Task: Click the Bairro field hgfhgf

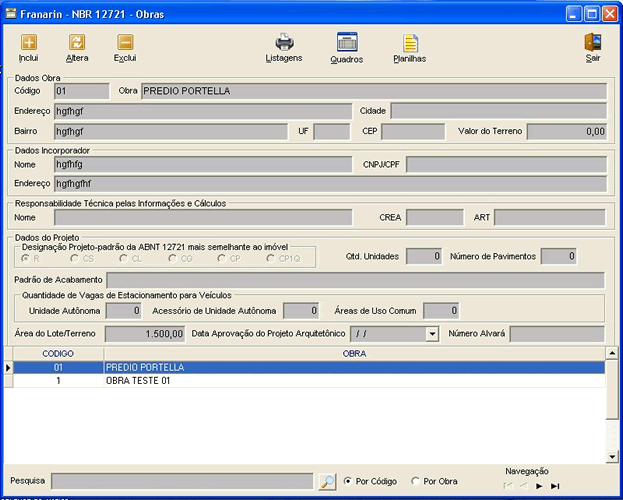Action: [171, 132]
